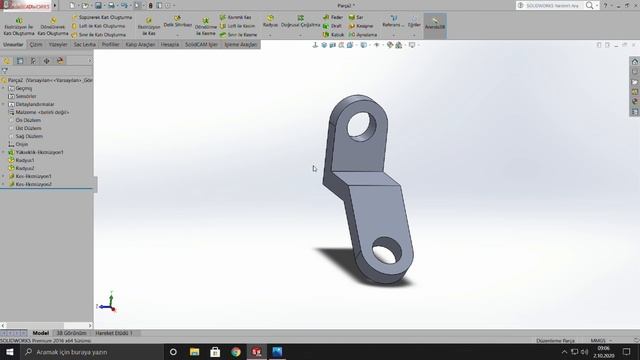
Task: Switch to Unsurlar tab
Action: [x=13, y=44]
